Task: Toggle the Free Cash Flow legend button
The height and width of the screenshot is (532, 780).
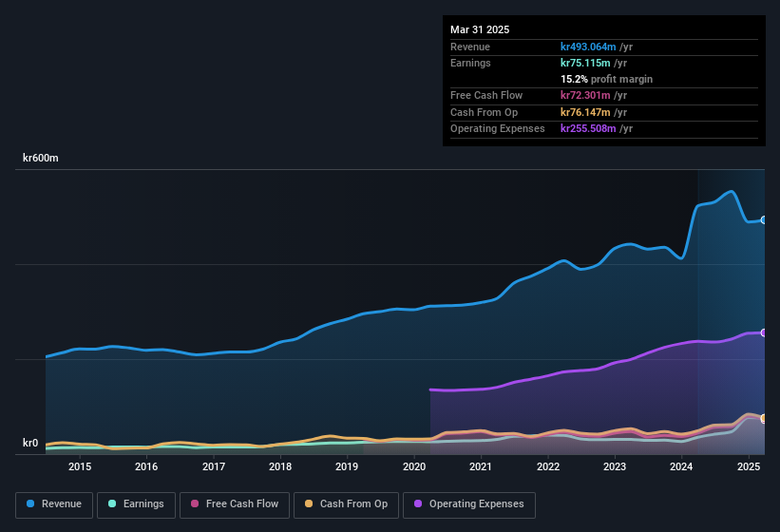Action: pos(235,504)
